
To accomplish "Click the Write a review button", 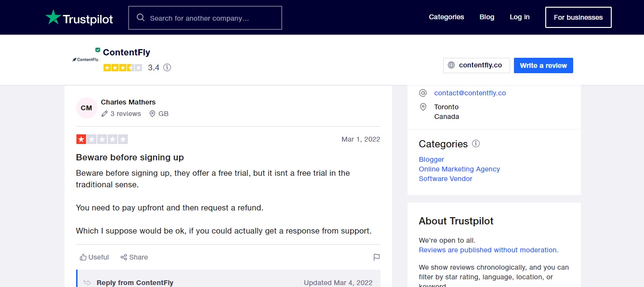I will pos(543,65).
